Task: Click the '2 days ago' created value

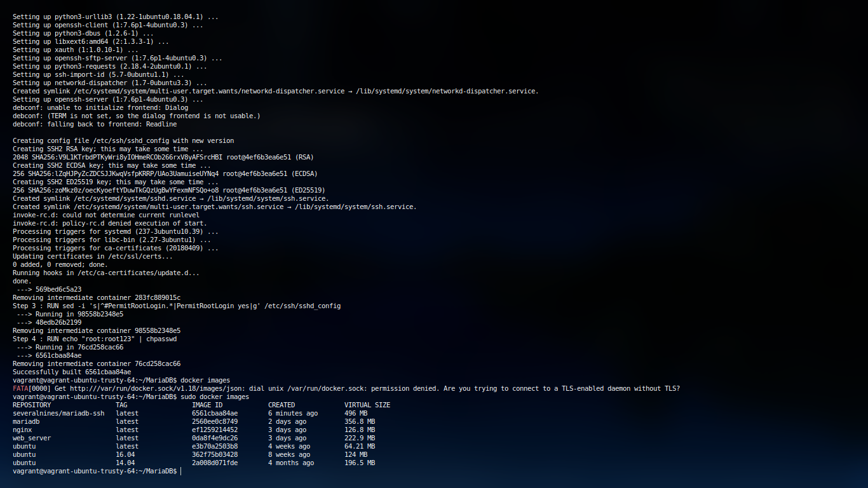Action: click(x=287, y=422)
